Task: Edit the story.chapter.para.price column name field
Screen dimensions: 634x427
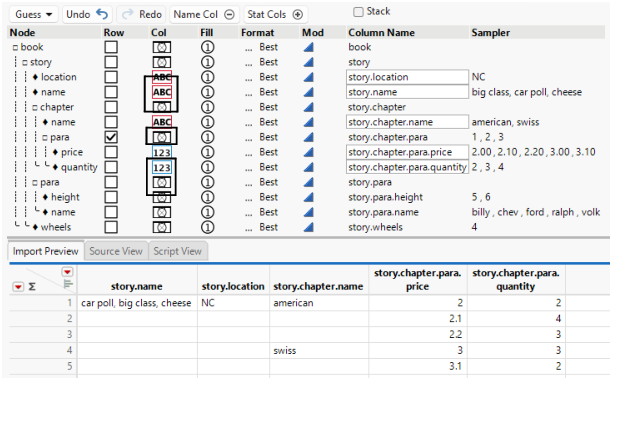Action: click(407, 152)
